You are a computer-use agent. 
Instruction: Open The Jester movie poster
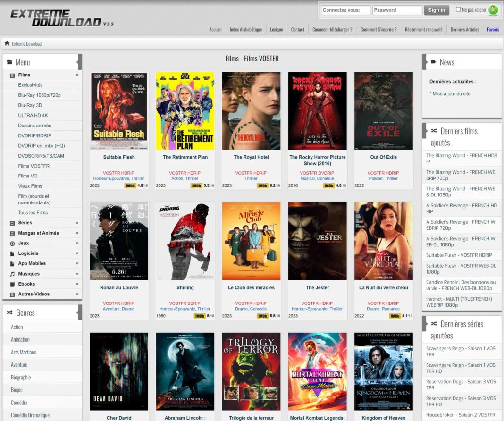(x=317, y=241)
